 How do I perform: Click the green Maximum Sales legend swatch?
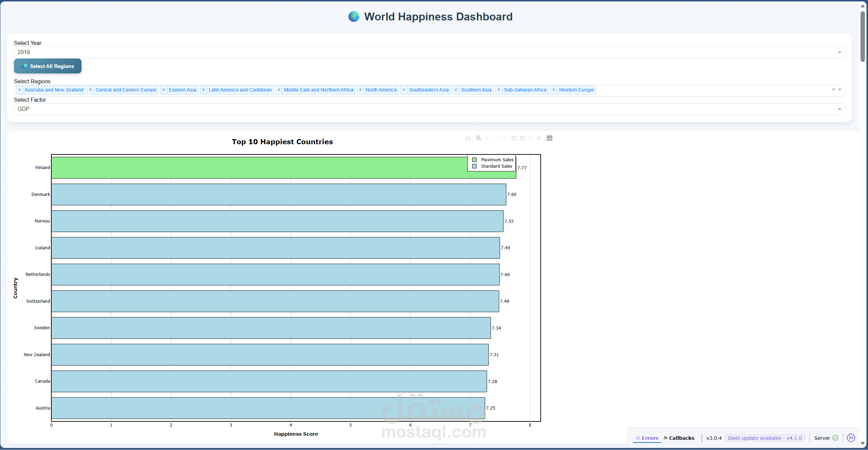pyautogui.click(x=474, y=160)
